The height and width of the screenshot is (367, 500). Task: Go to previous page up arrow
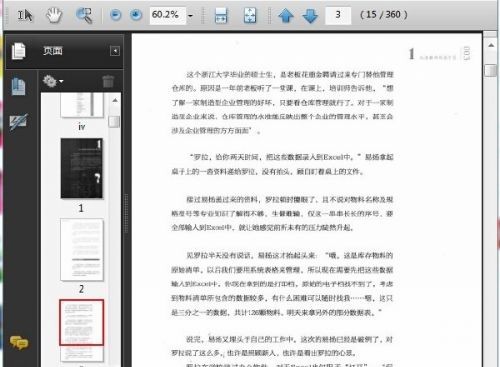pyautogui.click(x=286, y=15)
